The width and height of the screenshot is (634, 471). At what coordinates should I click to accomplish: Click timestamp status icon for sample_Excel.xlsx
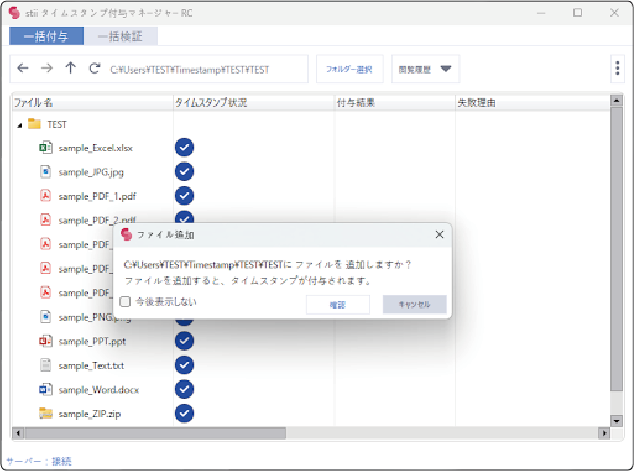pos(184,148)
